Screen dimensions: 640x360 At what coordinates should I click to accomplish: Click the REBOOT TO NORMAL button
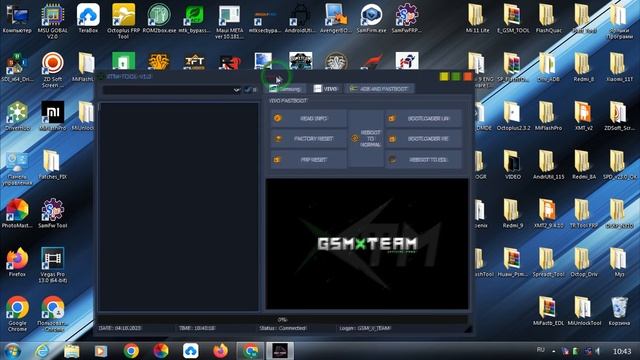366,139
